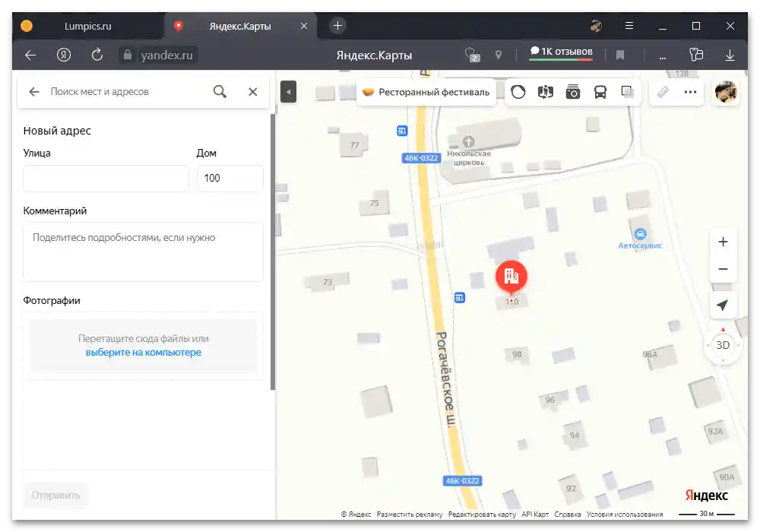The height and width of the screenshot is (532, 760).
Task: Clear the search panel with X
Action: (253, 91)
